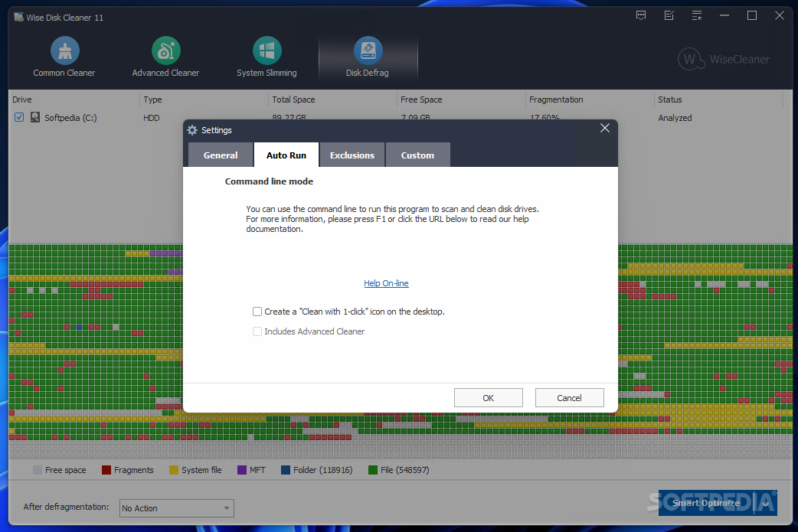The height and width of the screenshot is (532, 798).
Task: Open the Common Cleaner tool
Action: click(x=64, y=57)
